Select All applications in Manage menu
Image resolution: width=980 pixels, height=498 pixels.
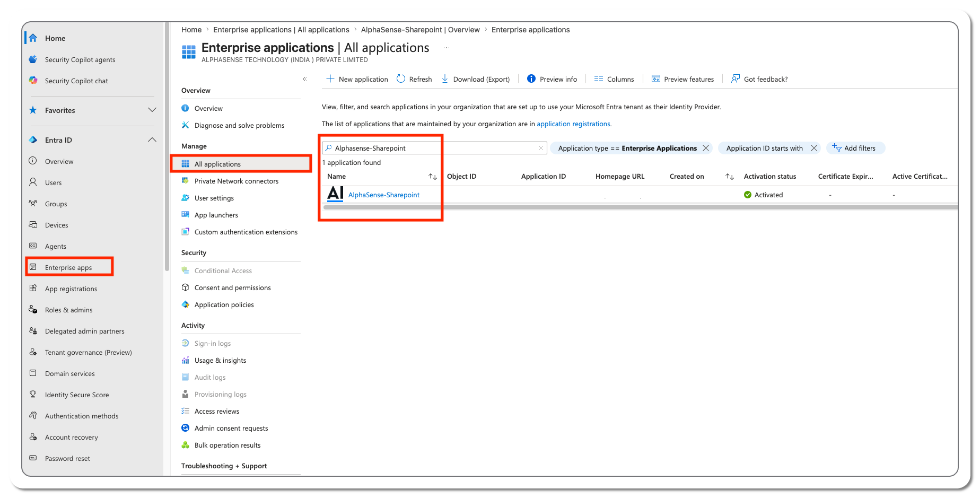(241, 164)
